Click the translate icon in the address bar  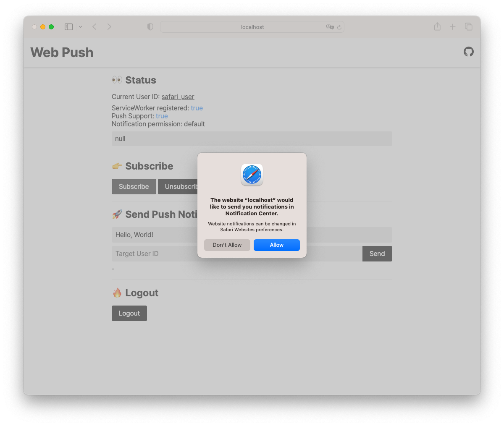(x=330, y=27)
